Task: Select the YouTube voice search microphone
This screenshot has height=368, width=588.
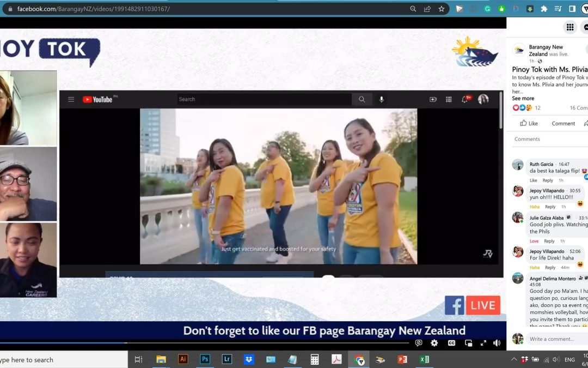Action: tap(382, 100)
